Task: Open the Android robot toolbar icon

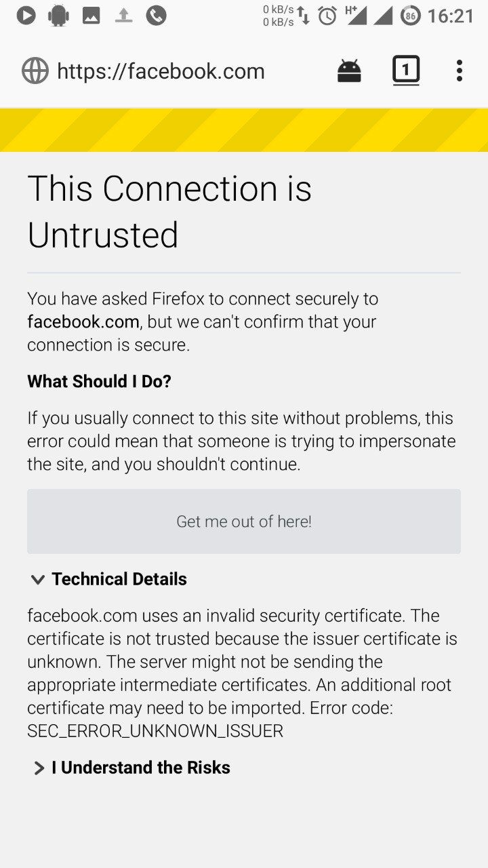Action: (349, 71)
